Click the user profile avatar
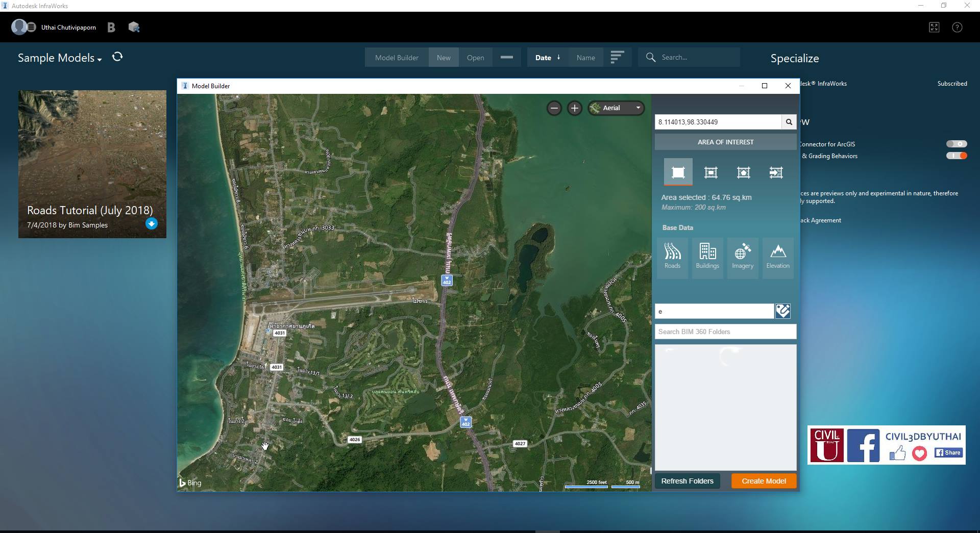The height and width of the screenshot is (533, 980). click(19, 27)
